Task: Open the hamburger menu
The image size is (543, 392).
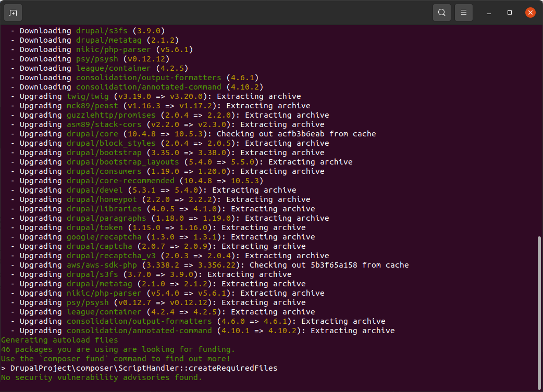Action: [464, 12]
